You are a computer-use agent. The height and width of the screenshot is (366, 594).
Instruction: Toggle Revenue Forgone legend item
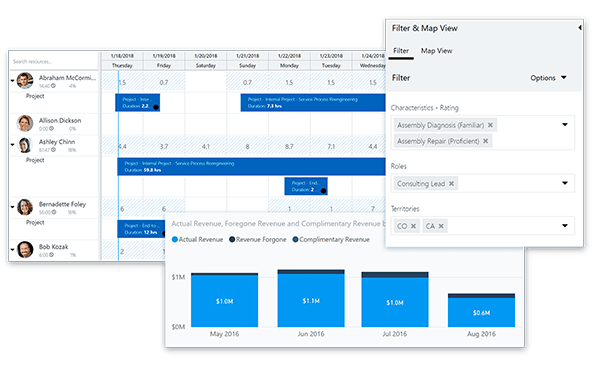pyautogui.click(x=258, y=239)
